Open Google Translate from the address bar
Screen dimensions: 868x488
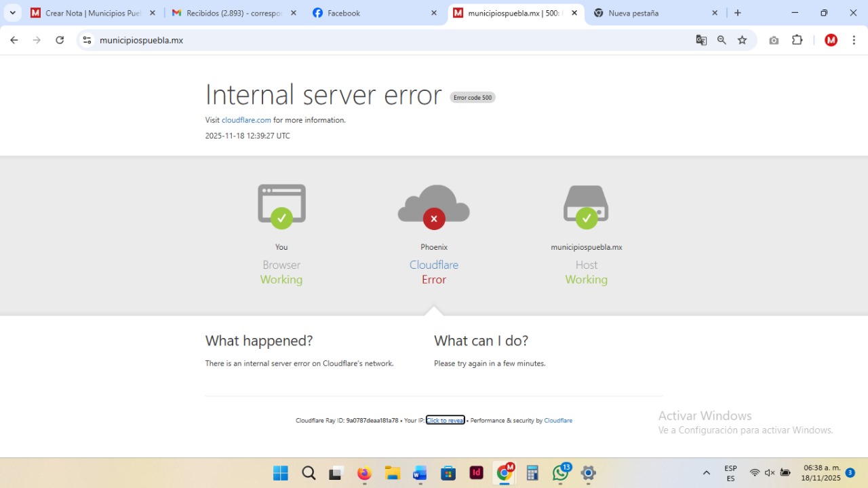(x=701, y=40)
